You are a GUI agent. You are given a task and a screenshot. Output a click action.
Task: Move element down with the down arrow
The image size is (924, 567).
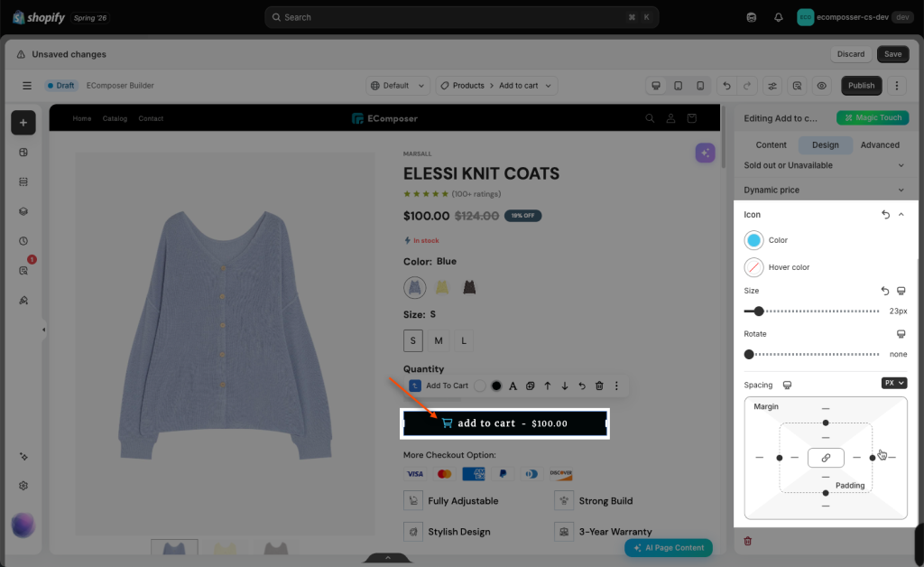(x=565, y=386)
